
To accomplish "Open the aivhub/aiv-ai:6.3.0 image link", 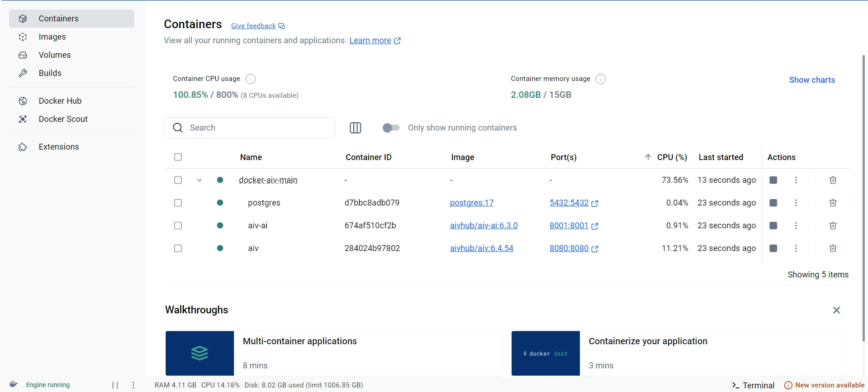I will (484, 226).
